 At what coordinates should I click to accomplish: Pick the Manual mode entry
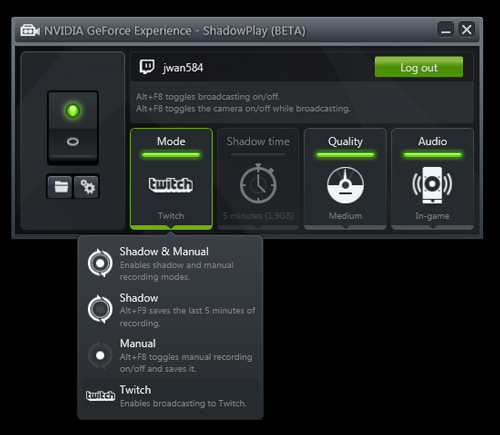coord(170,356)
